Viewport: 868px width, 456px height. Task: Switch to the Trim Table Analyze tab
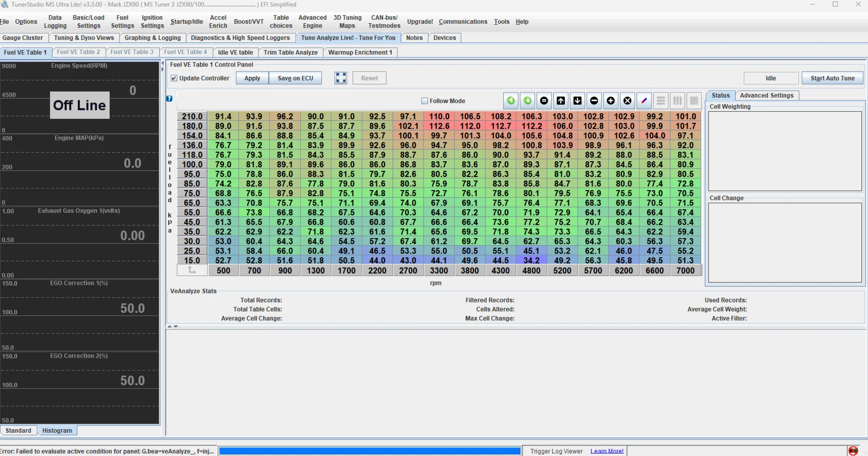(291, 53)
